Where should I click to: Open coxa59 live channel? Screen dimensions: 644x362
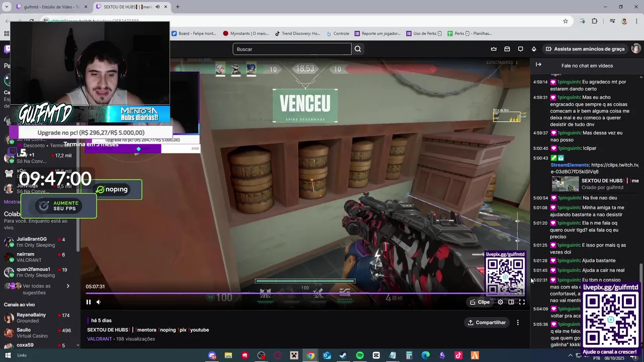[39, 346]
